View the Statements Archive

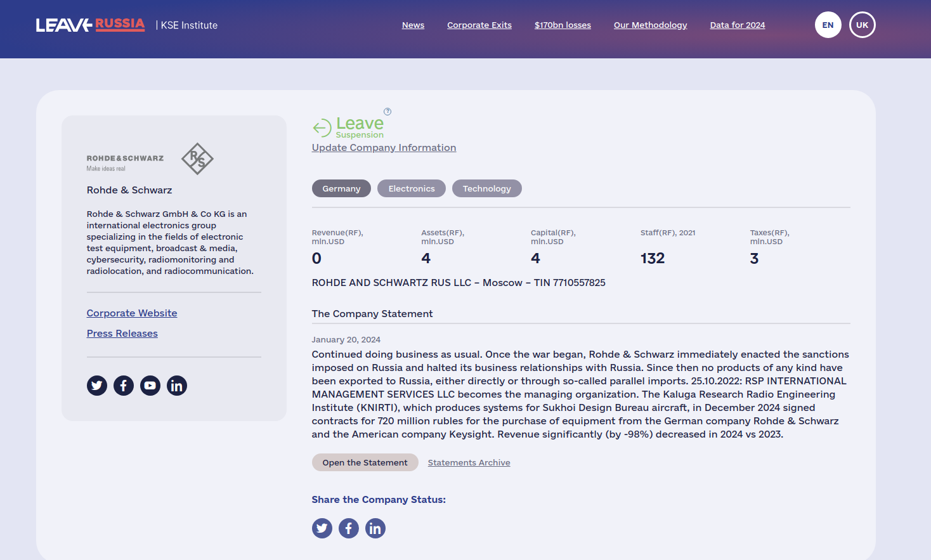pos(469,463)
